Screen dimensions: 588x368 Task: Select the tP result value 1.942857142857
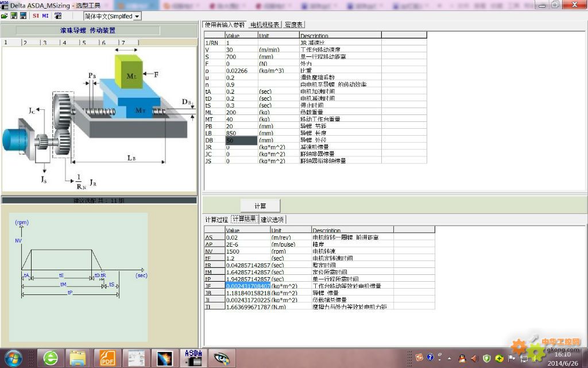tap(248, 279)
